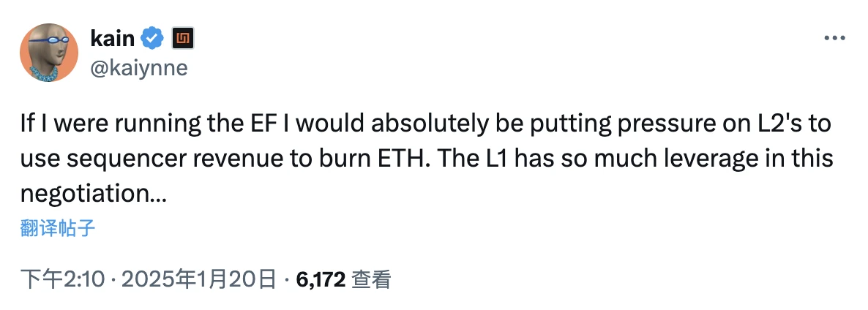
Task: Click the blue verified checkmark badge
Action: point(152,39)
